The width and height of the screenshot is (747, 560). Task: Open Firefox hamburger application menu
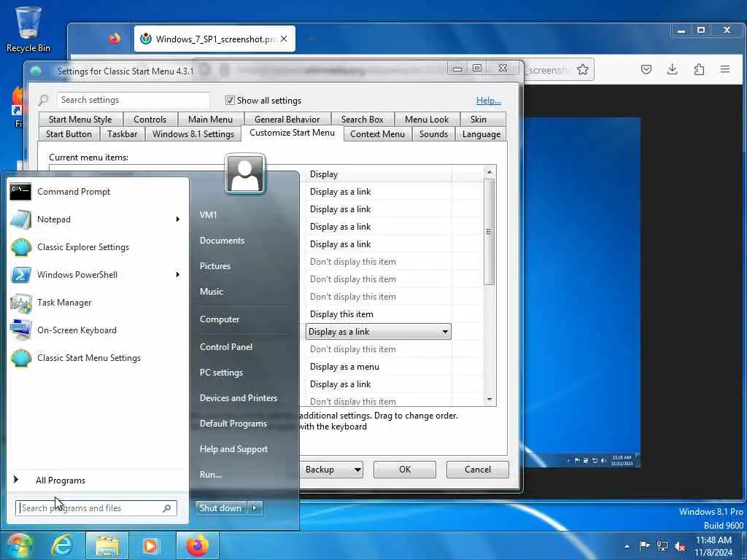[725, 69]
